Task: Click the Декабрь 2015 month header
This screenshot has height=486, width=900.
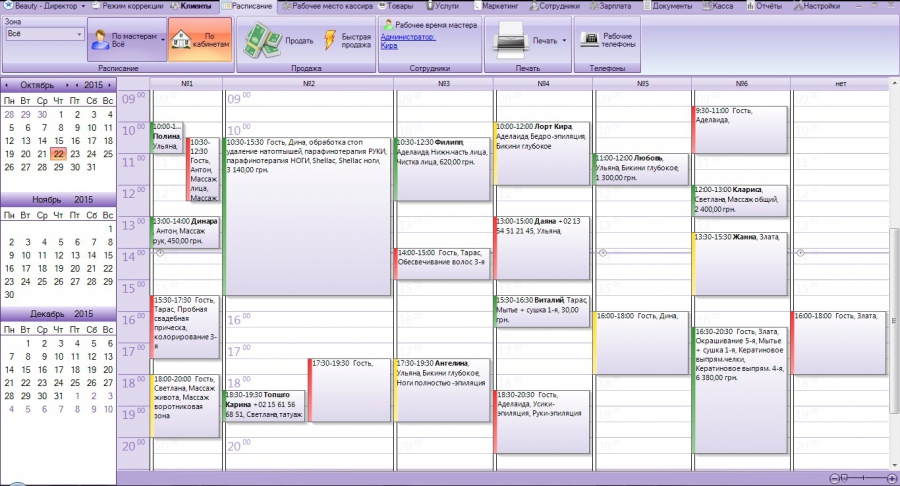Action: click(58, 314)
